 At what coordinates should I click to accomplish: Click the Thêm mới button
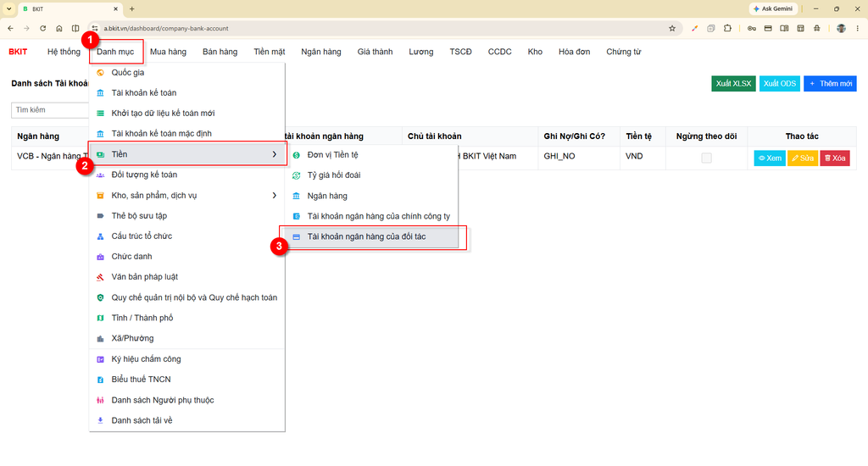(x=830, y=84)
